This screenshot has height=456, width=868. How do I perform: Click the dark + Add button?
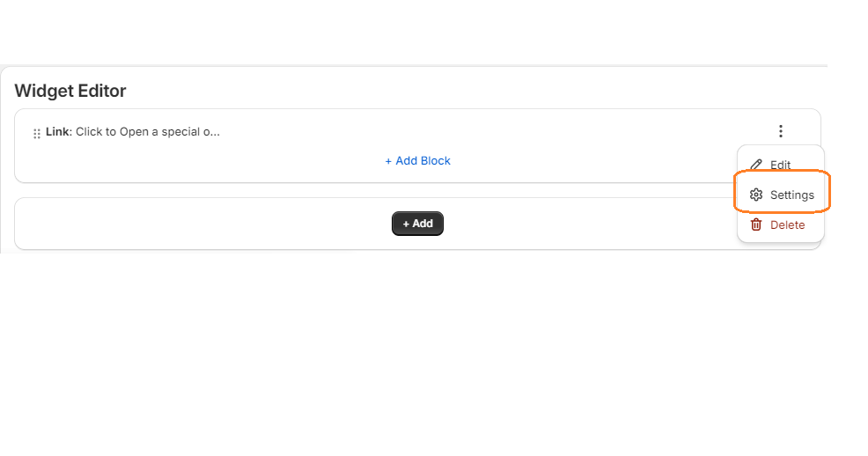click(x=417, y=224)
